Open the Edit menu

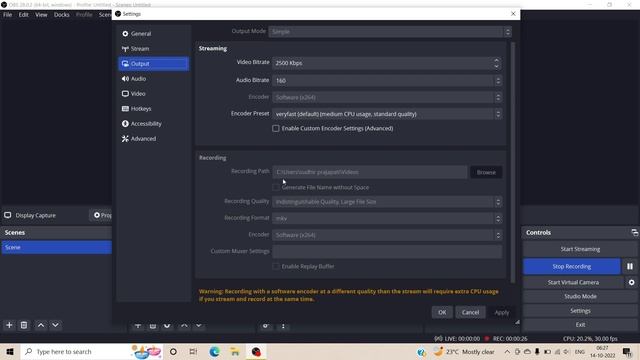pyautogui.click(x=24, y=15)
